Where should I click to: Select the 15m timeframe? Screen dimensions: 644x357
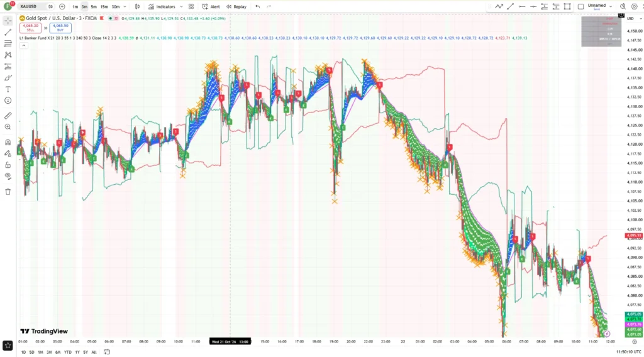104,6
